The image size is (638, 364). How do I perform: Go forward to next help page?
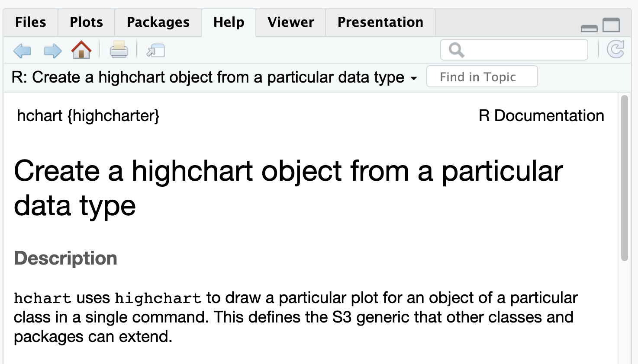[x=53, y=51]
